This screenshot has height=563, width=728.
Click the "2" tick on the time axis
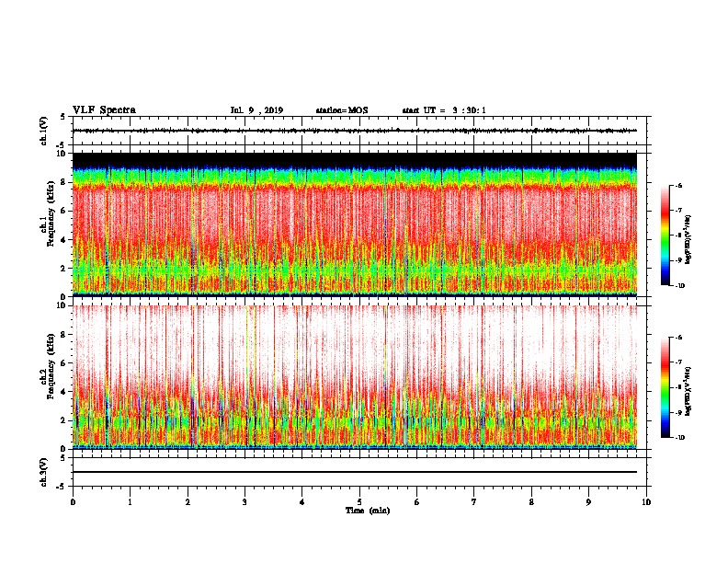188,502
